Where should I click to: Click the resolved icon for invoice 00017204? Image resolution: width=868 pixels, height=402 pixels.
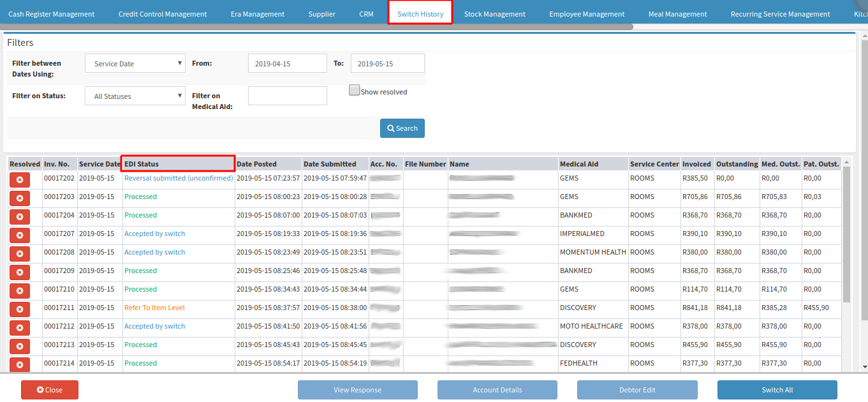click(x=20, y=217)
